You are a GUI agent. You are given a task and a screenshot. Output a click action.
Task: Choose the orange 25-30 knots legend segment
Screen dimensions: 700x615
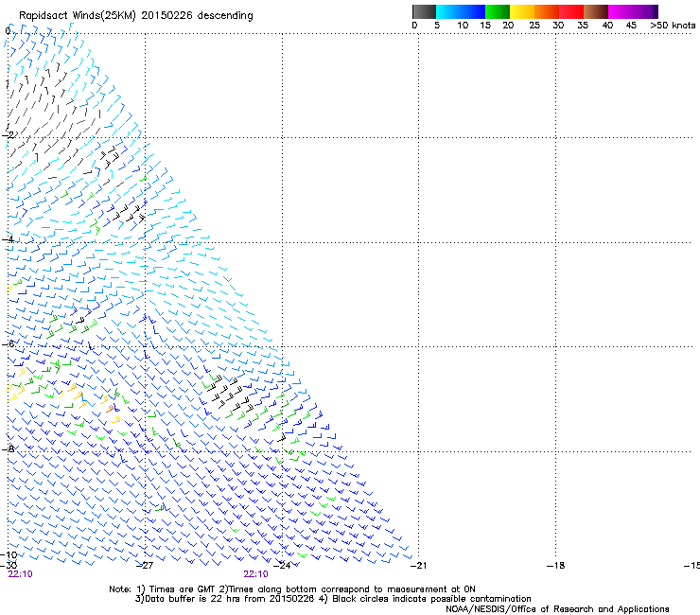547,11
